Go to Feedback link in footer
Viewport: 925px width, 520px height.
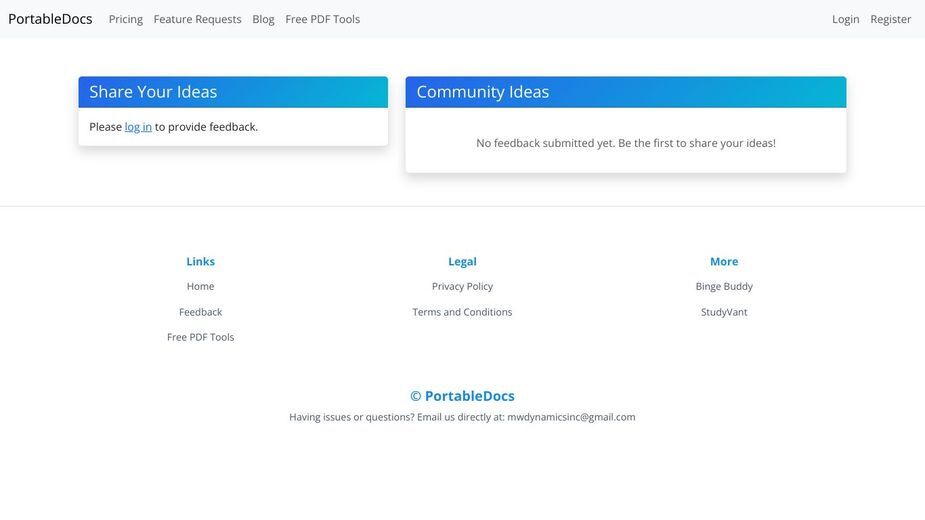201,312
